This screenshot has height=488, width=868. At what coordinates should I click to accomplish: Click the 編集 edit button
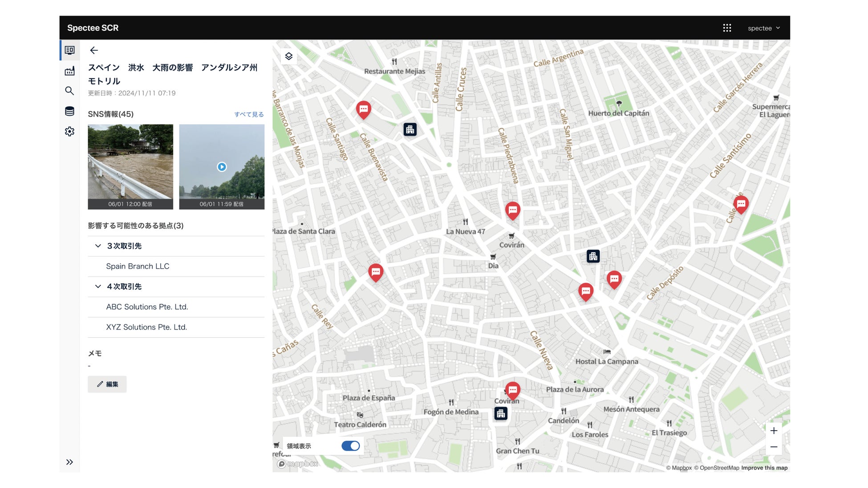click(x=107, y=384)
